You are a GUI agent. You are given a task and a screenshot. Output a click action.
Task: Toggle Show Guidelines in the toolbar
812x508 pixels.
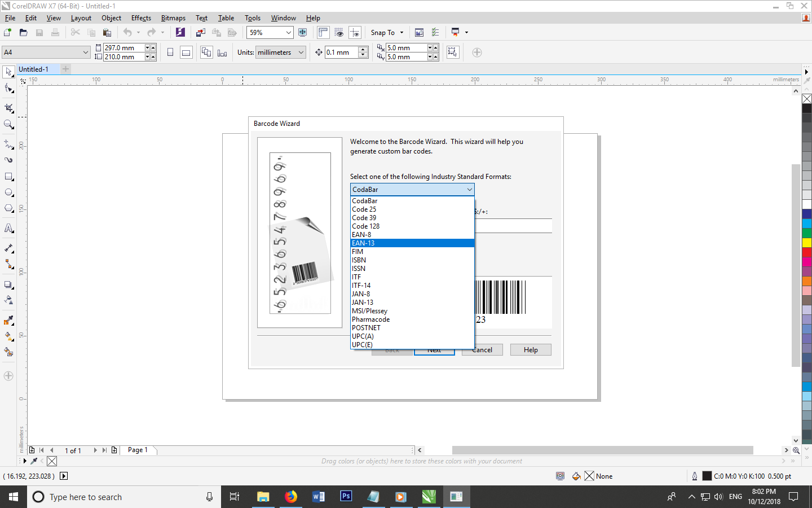tap(355, 33)
